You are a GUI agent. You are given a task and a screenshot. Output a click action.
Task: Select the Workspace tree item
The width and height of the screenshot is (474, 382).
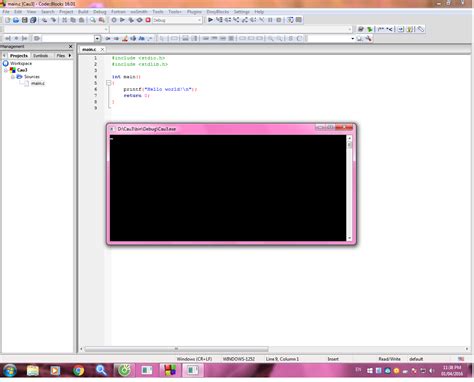[21, 63]
